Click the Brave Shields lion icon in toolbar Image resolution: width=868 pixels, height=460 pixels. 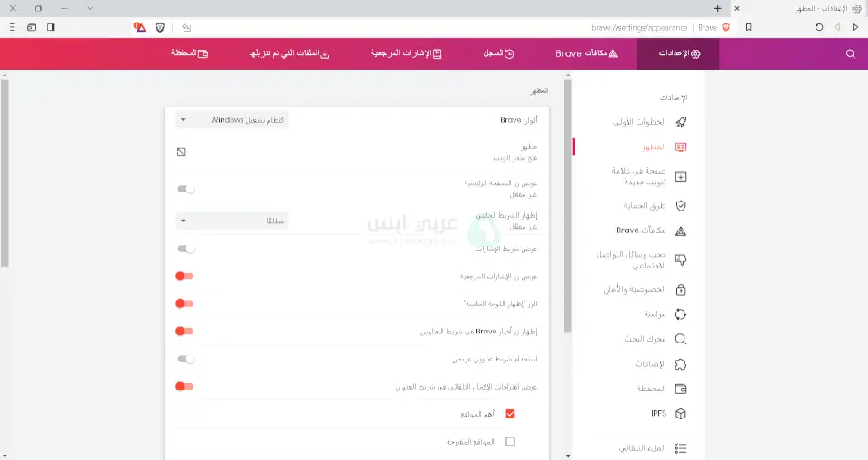[160, 27]
